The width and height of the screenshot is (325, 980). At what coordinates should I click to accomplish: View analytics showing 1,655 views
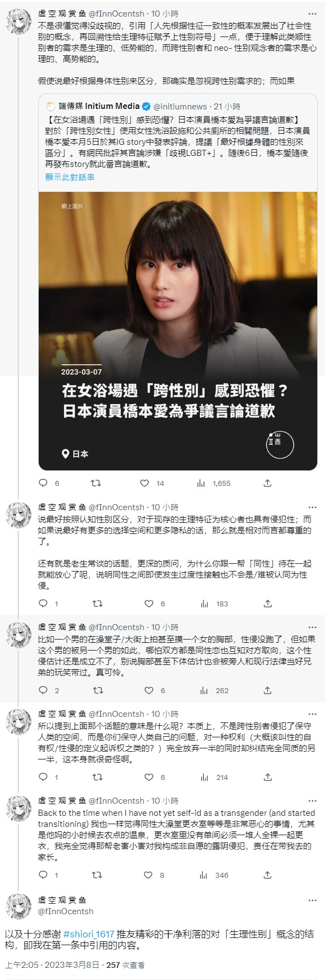coord(213,483)
